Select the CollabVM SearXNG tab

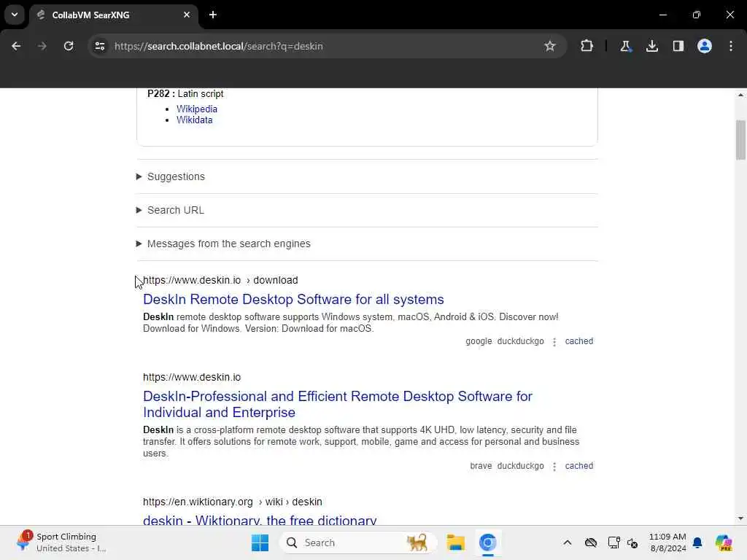click(x=113, y=15)
